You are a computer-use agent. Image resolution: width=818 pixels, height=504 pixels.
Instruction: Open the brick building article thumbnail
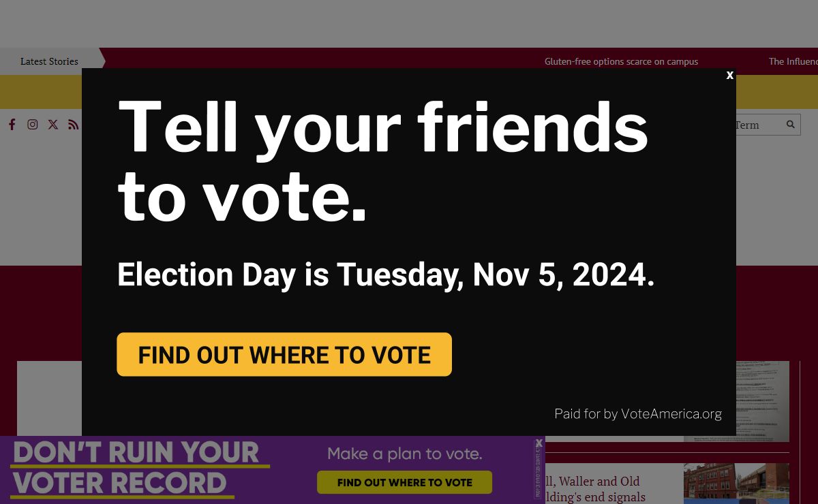coord(736,484)
